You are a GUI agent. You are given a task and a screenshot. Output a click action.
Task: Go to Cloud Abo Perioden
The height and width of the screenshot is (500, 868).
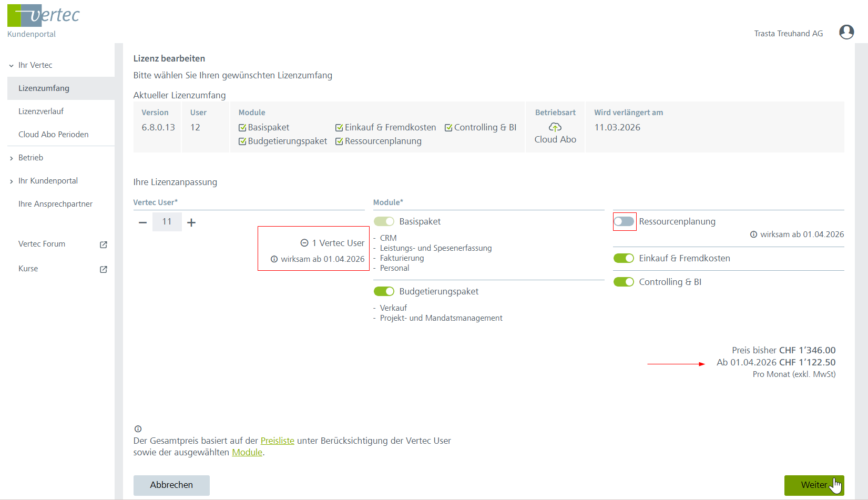[53, 135]
